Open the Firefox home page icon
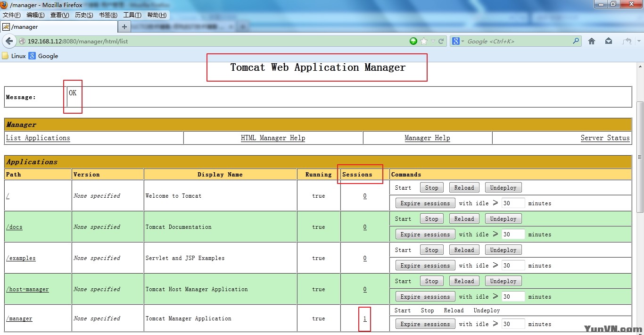 592,41
